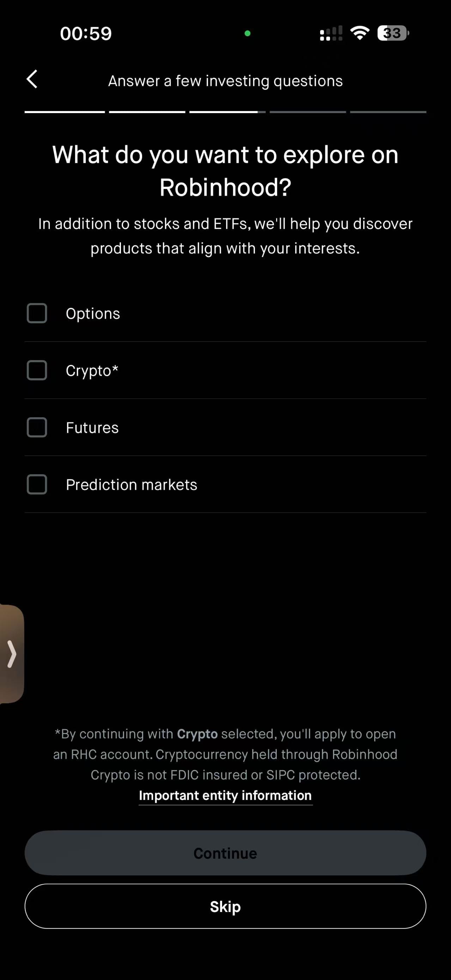Open the side panel chevron handle
The height and width of the screenshot is (980, 451).
pyautogui.click(x=12, y=654)
